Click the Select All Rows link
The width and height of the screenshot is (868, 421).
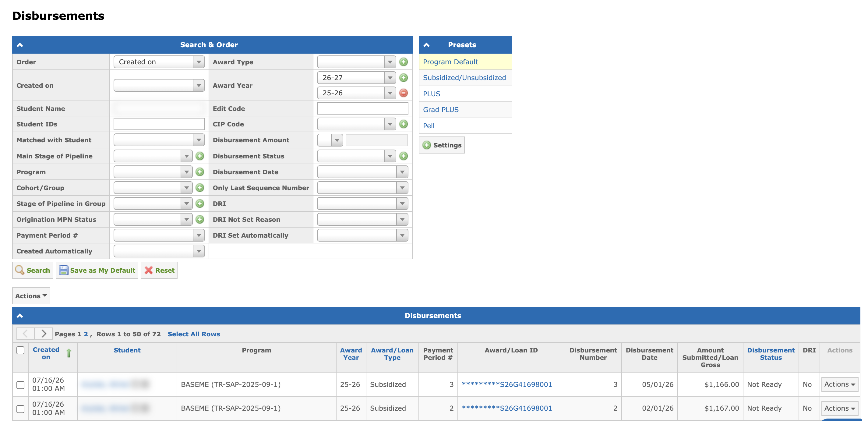(x=194, y=334)
